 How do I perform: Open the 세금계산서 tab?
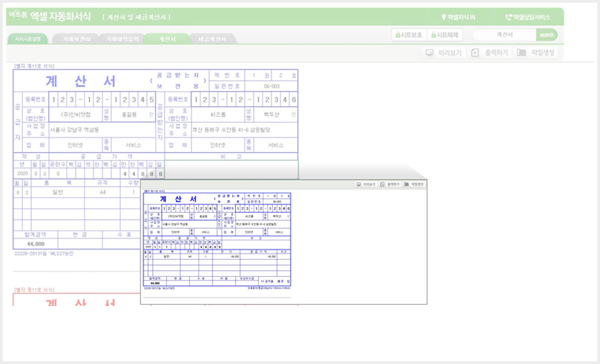[212, 39]
